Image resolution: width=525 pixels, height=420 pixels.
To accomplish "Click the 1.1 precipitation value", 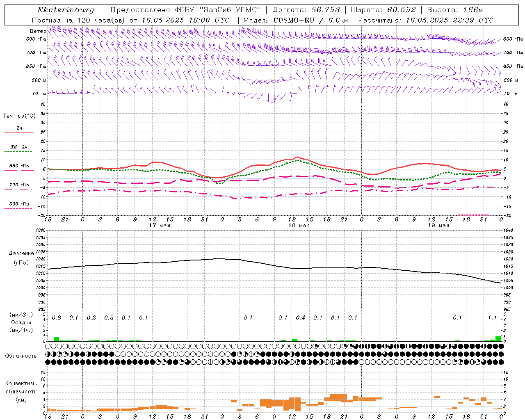I will pyautogui.click(x=492, y=318).
